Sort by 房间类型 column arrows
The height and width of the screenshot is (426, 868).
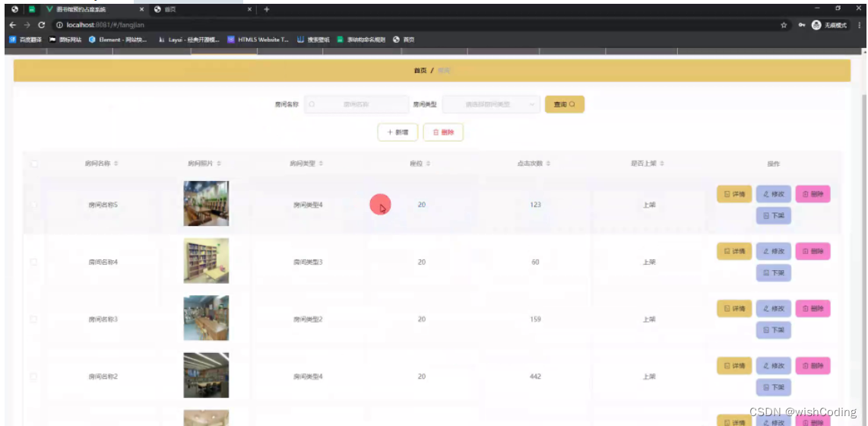(321, 164)
